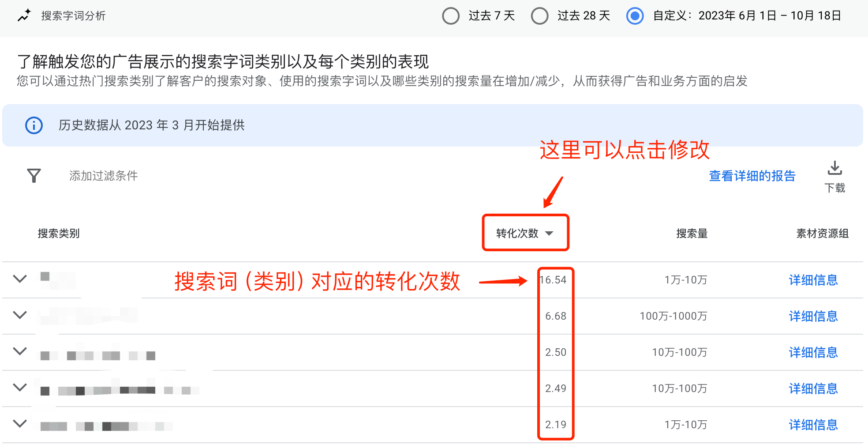The width and height of the screenshot is (868, 445).
Task: Click 详细信息 for the last row
Action: coord(813,425)
